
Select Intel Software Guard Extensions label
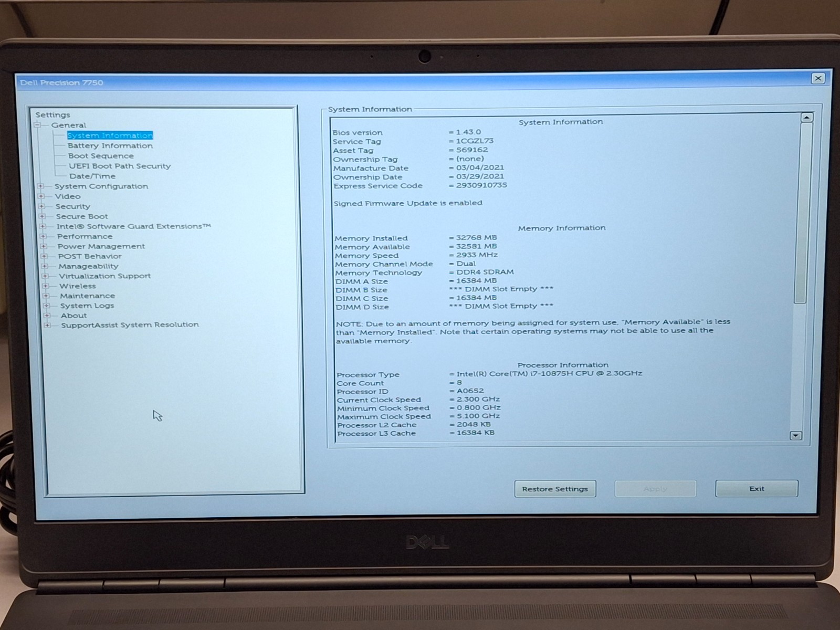click(x=134, y=226)
